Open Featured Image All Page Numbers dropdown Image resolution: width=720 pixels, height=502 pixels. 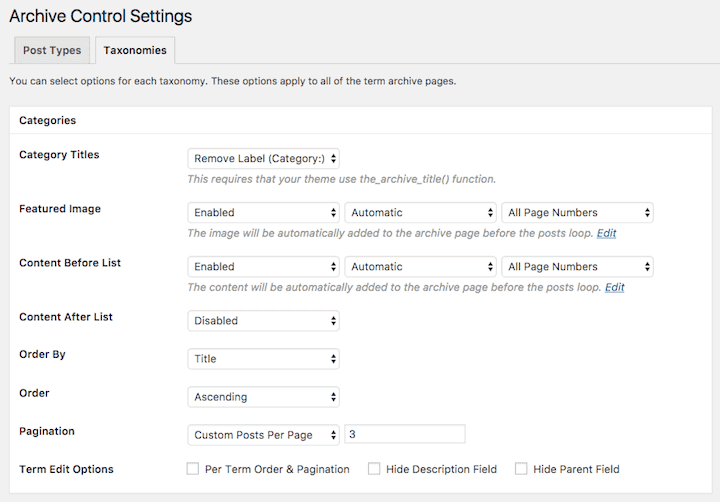578,213
